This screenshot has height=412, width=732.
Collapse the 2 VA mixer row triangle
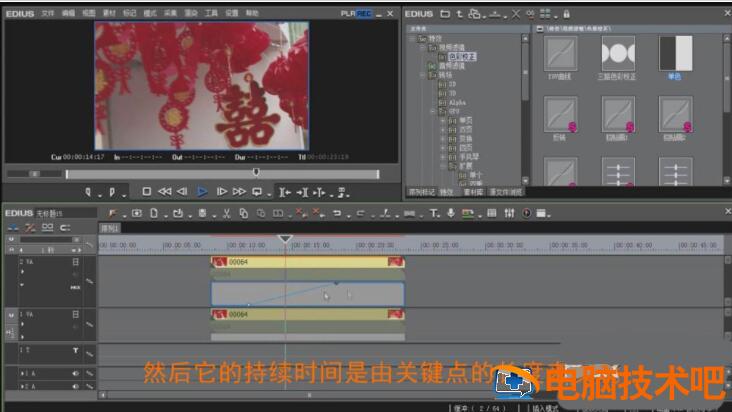pos(22,284)
